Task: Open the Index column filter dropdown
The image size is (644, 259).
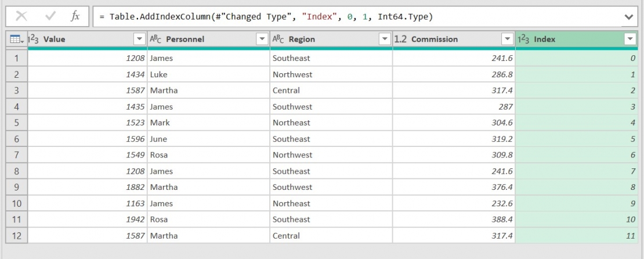Action: (630, 39)
